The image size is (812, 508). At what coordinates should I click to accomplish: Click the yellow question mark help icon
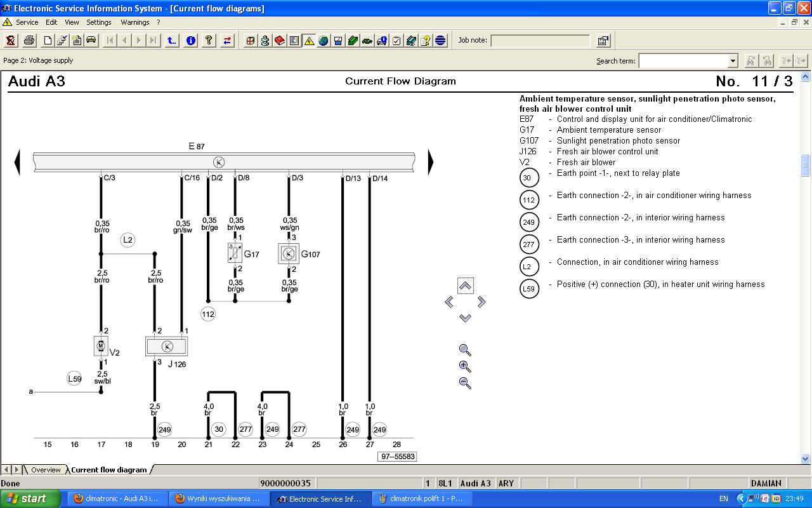[209, 41]
